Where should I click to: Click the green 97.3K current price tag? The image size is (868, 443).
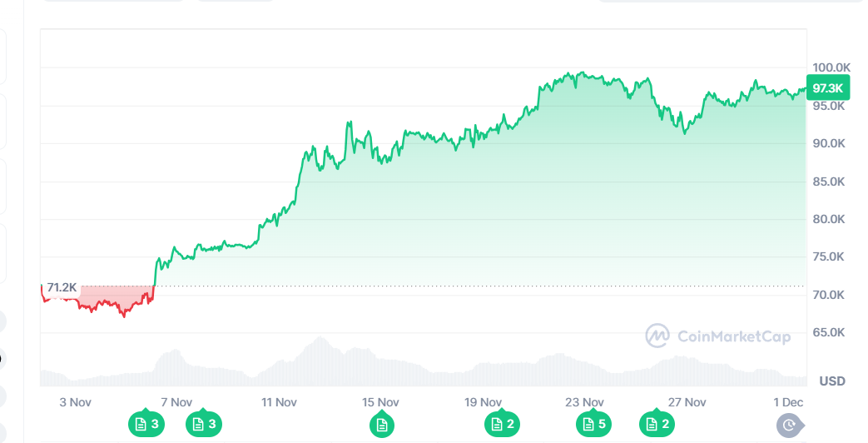pyautogui.click(x=828, y=88)
